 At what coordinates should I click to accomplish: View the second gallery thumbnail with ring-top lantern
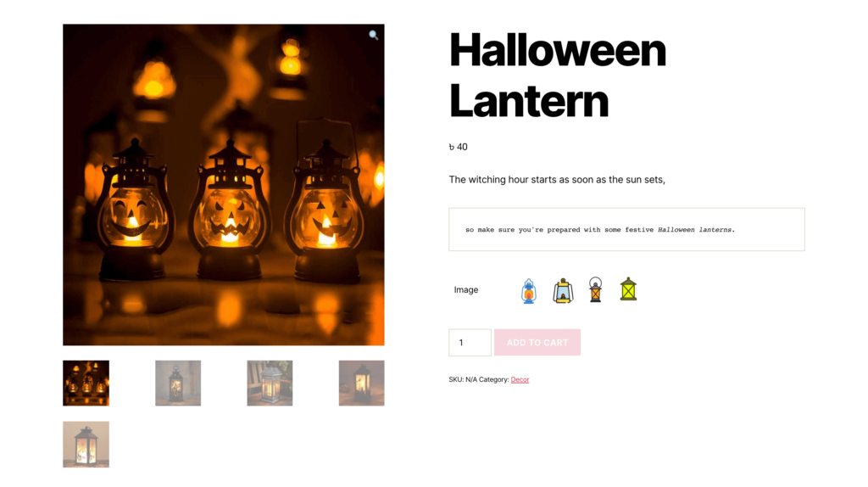178,383
